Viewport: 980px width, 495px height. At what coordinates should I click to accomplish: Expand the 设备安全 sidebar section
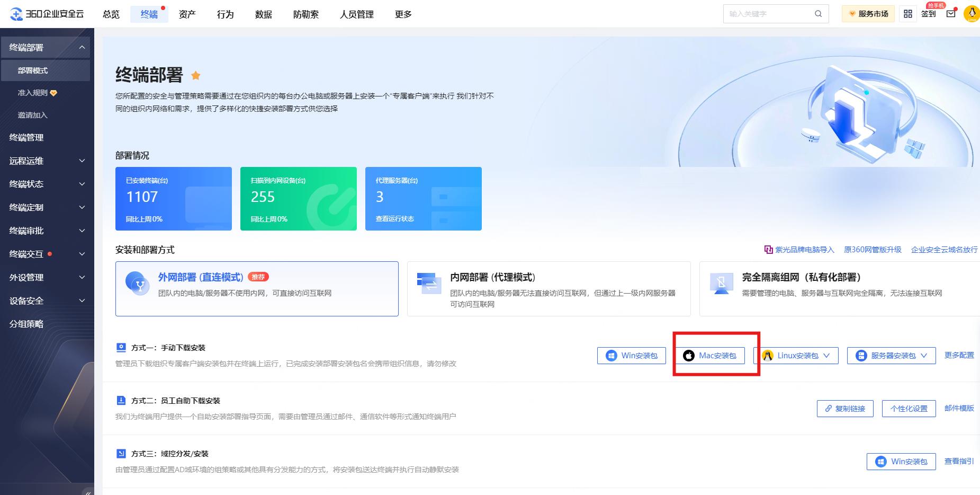[x=82, y=300]
